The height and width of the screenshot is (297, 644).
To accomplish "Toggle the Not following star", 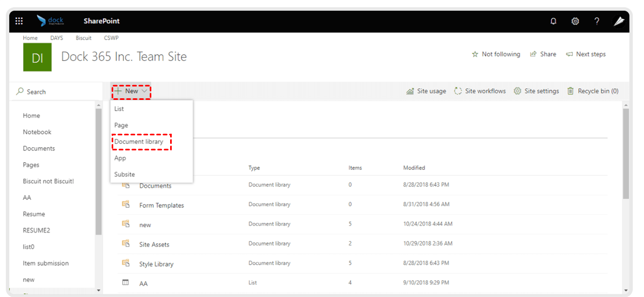I will (x=496, y=54).
